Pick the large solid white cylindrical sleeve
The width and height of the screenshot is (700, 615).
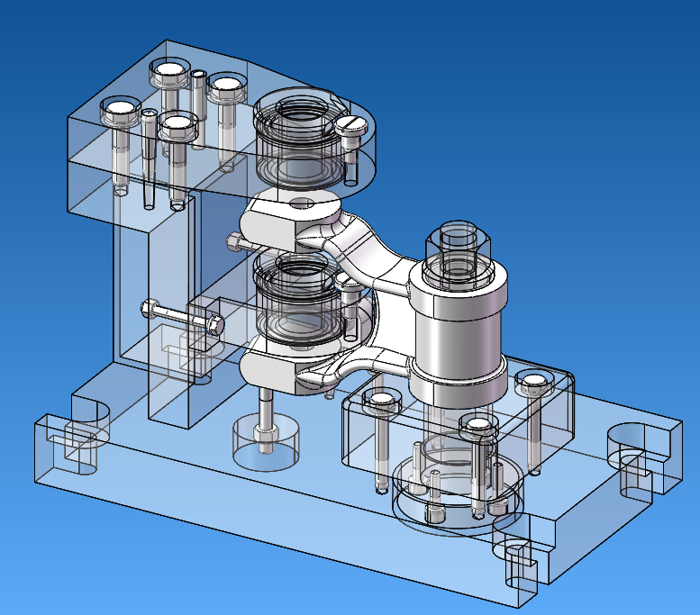click(x=459, y=333)
